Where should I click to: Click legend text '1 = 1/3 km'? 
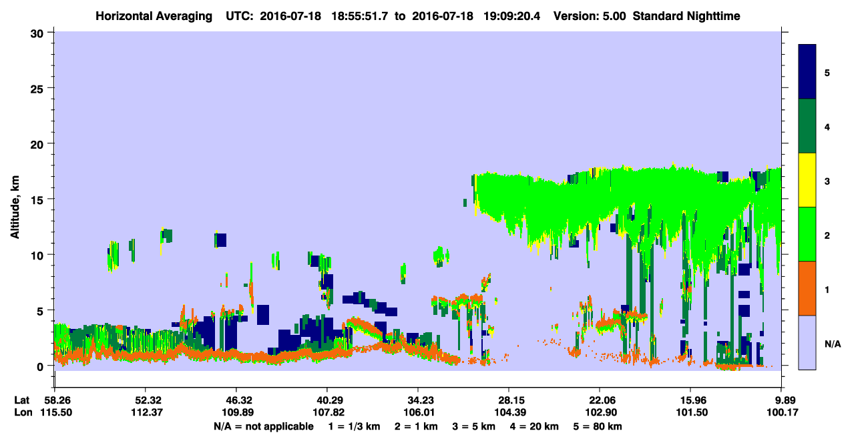(355, 426)
